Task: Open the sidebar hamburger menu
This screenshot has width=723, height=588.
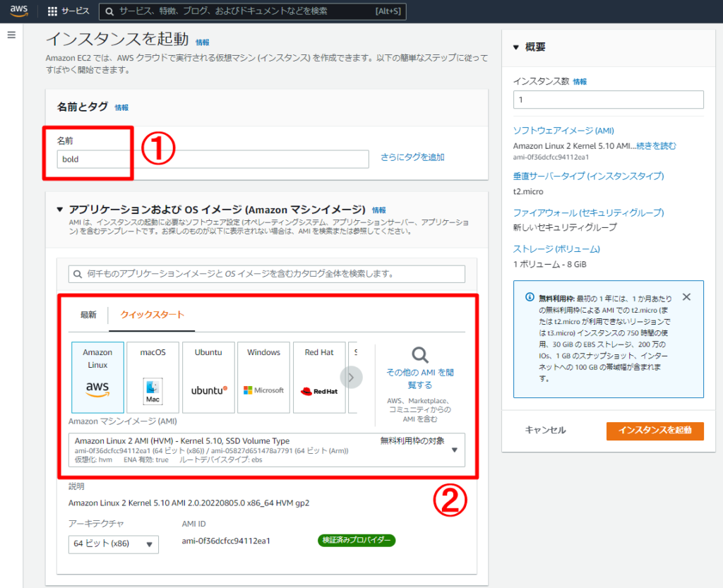Action: point(11,33)
